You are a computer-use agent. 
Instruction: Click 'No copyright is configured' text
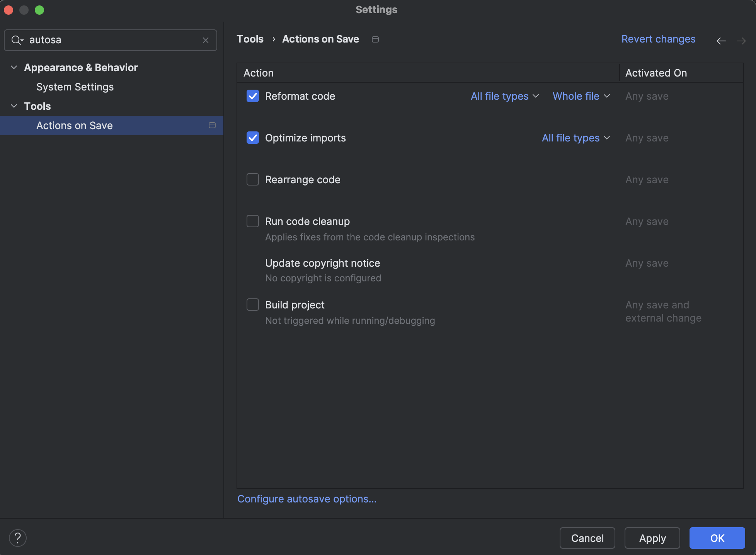323,278
